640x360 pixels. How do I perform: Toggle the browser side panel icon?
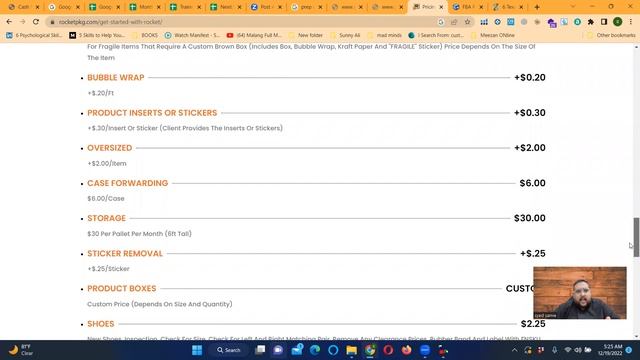[x=604, y=22]
